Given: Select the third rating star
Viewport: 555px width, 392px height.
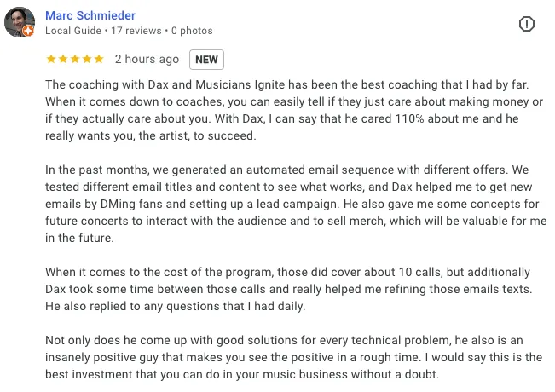Looking at the screenshot, I should 75,59.
